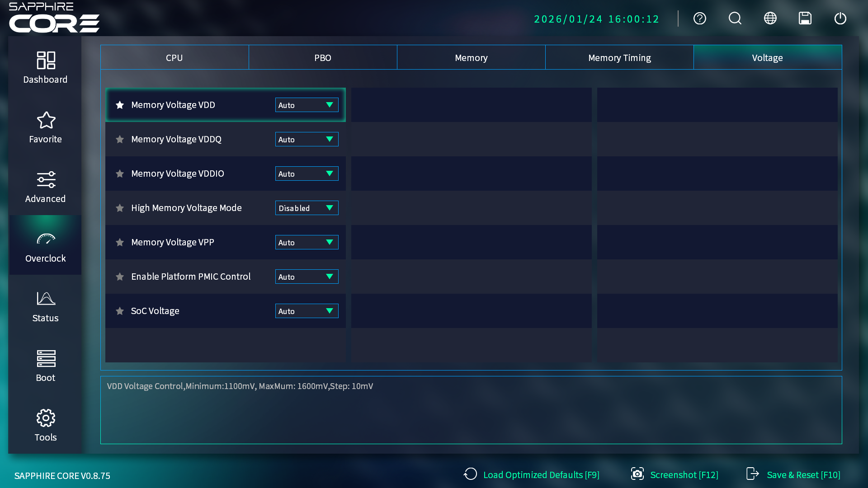868x488 pixels.
Task: Toggle favorite star for High Memory Voltage Mode
Action: coord(120,208)
